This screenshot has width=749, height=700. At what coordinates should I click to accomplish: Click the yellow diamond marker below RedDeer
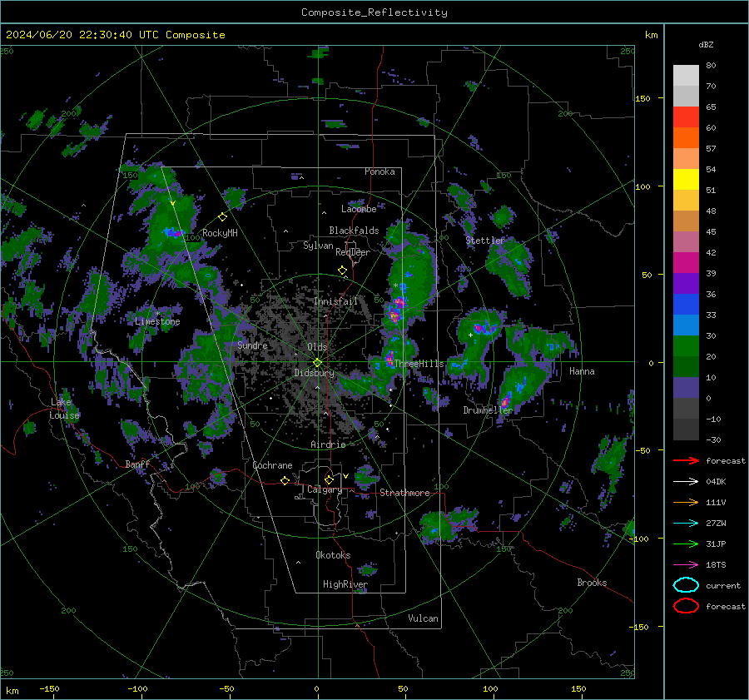click(342, 271)
